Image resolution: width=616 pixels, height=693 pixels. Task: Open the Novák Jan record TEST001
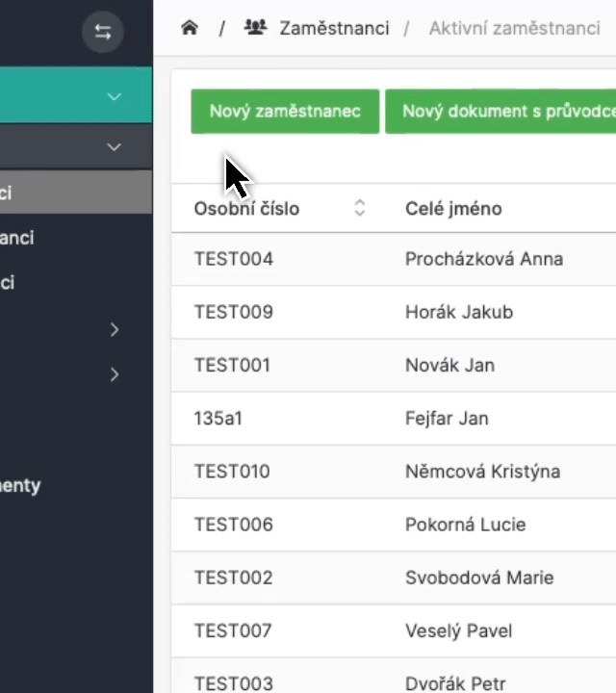point(233,366)
